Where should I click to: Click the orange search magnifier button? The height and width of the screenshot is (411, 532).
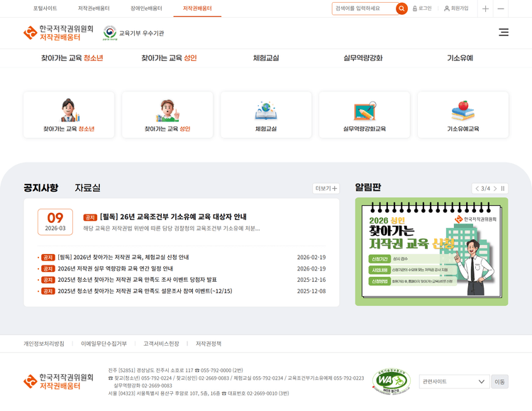click(401, 9)
